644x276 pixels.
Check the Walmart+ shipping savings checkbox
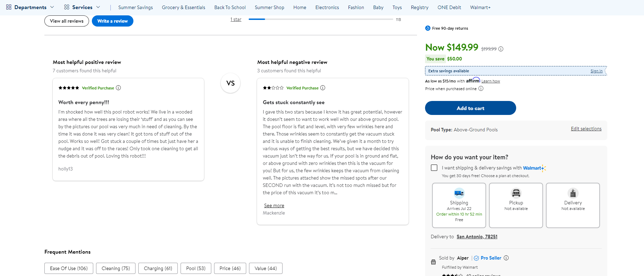434,168
